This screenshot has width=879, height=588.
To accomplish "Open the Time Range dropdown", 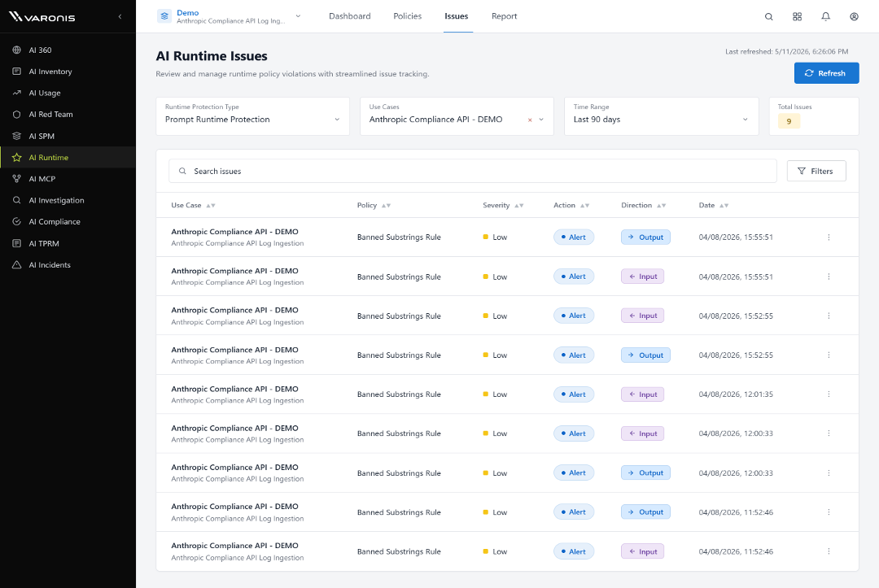I will tap(662, 116).
